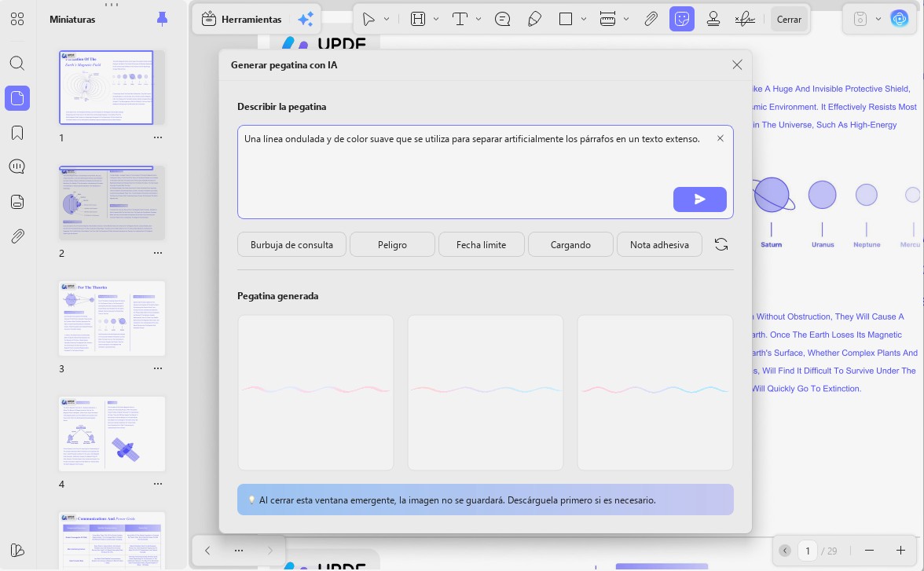Click the Cerrar button in toolbar
Image resolution: width=924 pixels, height=571 pixels.
click(789, 20)
